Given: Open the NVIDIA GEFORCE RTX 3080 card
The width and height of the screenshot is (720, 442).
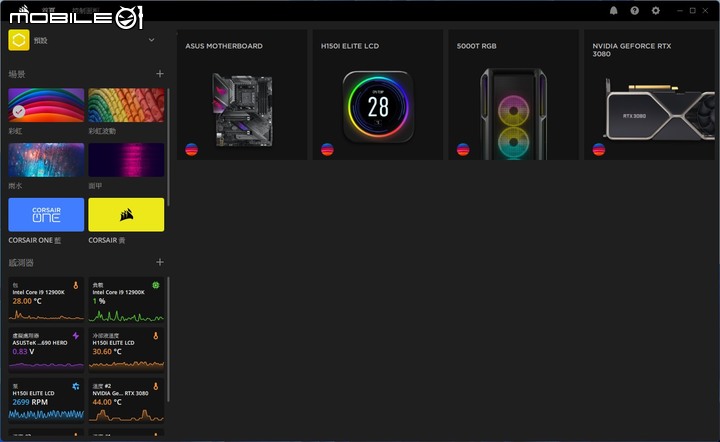Looking at the screenshot, I should (x=649, y=95).
